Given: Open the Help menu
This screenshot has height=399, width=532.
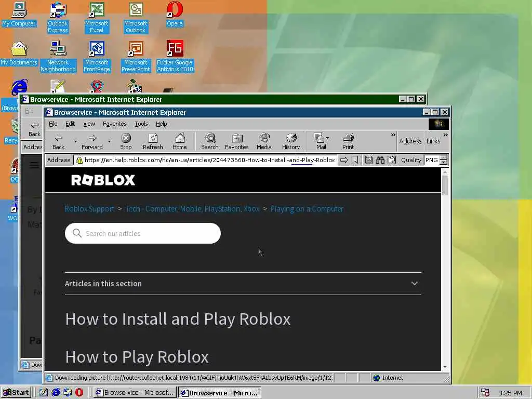Looking at the screenshot, I should click(161, 124).
